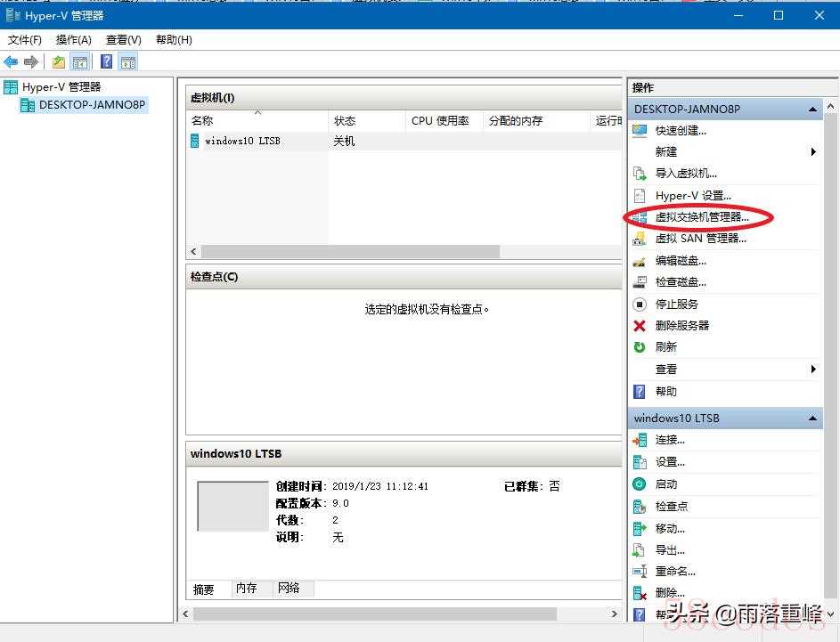This screenshot has height=642, width=840.
Task: Select the windows10 LTSB virtual machine row
Action: click(405, 141)
